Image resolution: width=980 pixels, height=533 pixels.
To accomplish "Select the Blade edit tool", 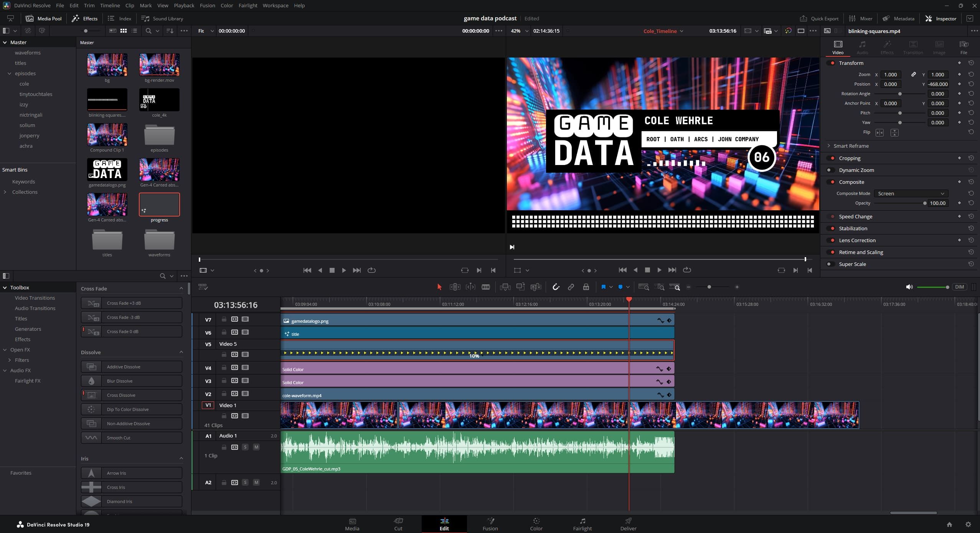I will coord(486,287).
